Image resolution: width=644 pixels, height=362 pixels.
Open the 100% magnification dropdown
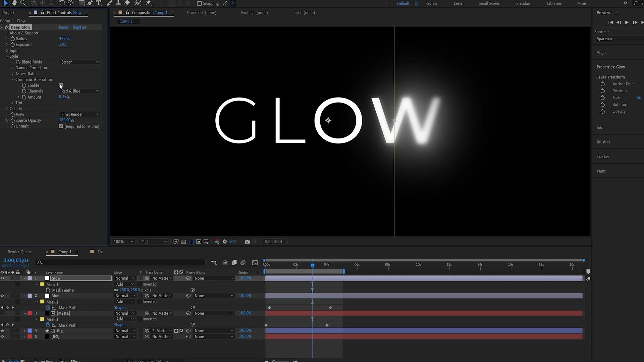pyautogui.click(x=123, y=242)
